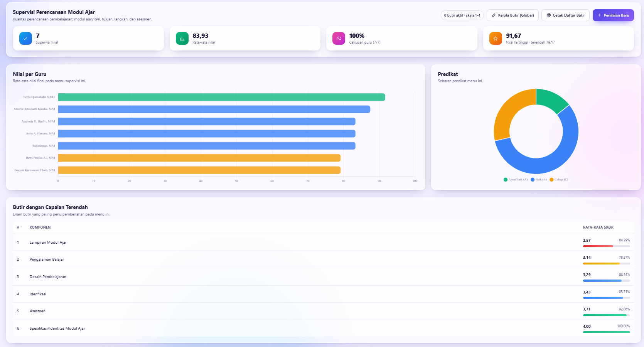This screenshot has height=347, width=644.
Task: Click the '91,67' highest score value
Action: pyautogui.click(x=514, y=36)
